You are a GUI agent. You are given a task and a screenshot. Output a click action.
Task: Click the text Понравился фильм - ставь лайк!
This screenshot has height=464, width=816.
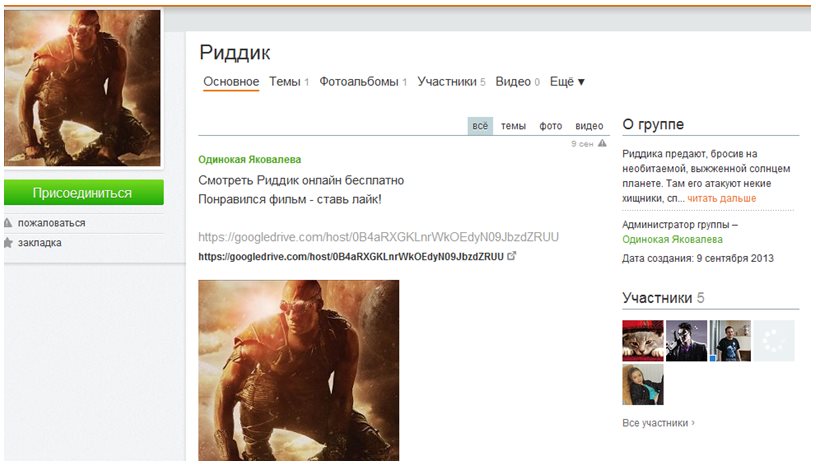(290, 199)
